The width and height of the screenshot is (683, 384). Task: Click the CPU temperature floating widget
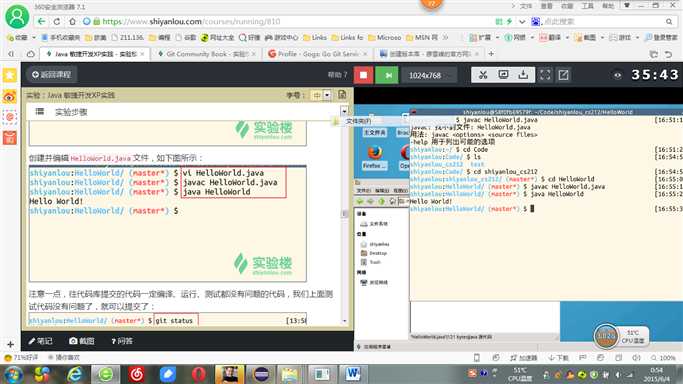coord(621,336)
